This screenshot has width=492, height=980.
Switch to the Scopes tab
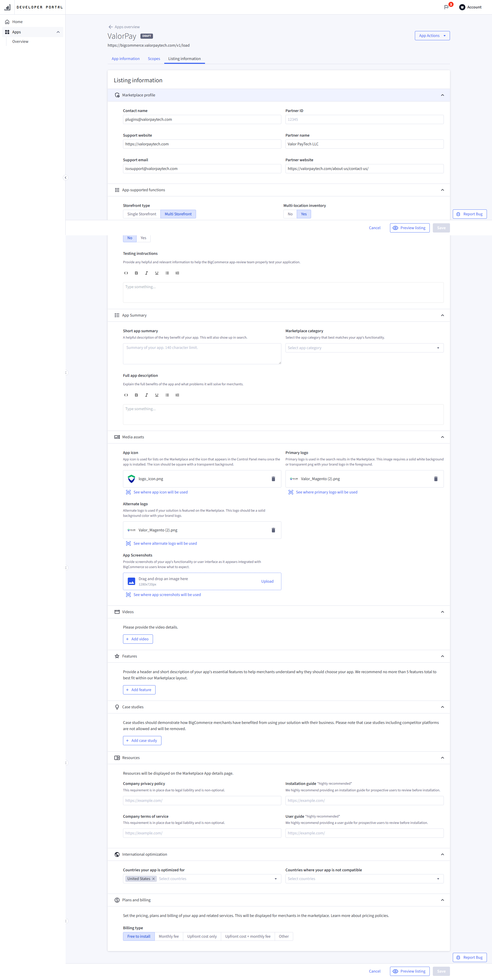(x=154, y=59)
